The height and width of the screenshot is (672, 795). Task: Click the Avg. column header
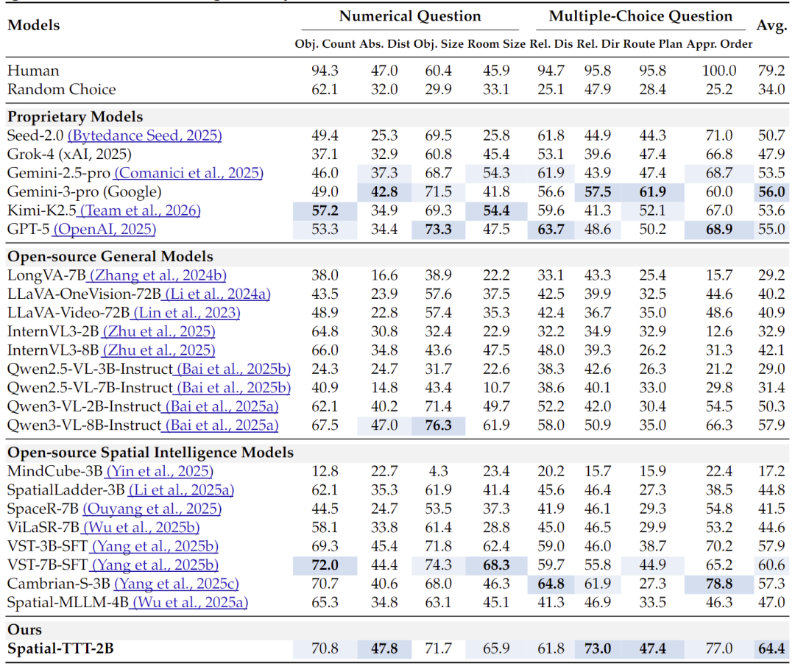pyautogui.click(x=771, y=25)
